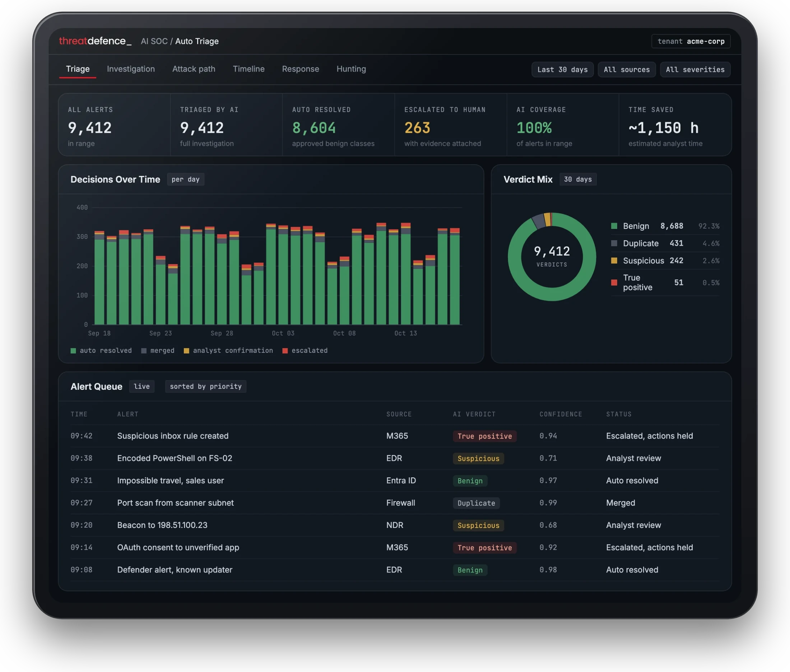
Task: Open the Encoded PowerShell on FS-02 alert
Action: [x=395, y=458]
